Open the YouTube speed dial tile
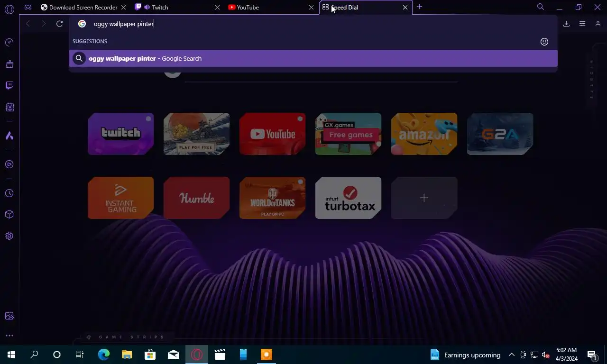 [x=273, y=134]
